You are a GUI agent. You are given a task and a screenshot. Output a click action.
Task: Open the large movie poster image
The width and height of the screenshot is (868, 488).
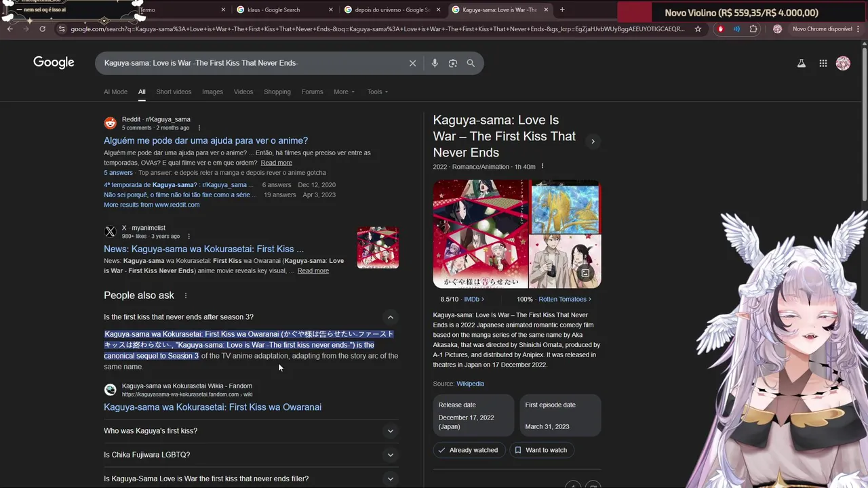pyautogui.click(x=480, y=234)
